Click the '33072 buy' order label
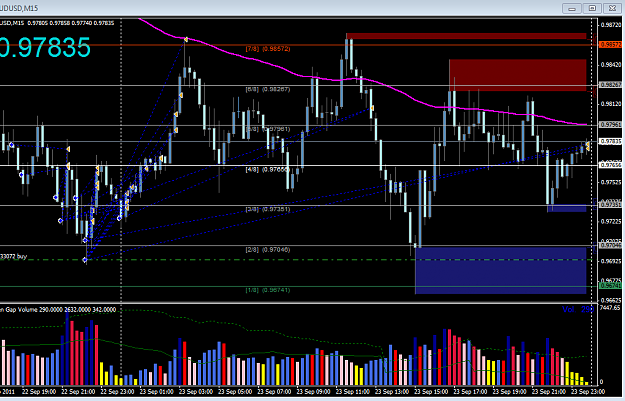Viewport: 625px width, 401px height. 14,256
